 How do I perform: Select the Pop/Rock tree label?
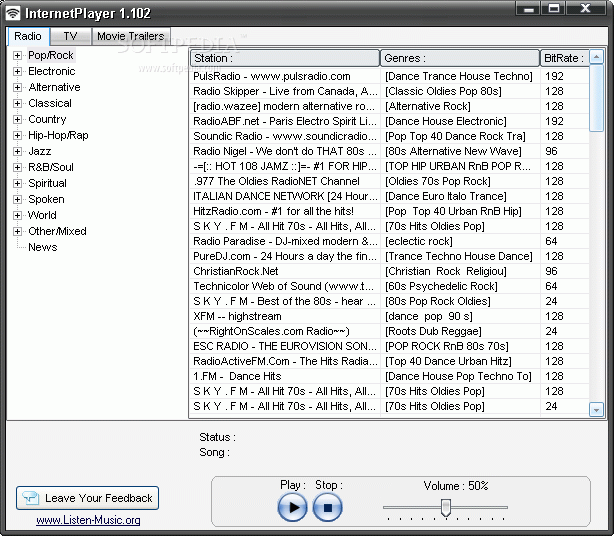coord(51,56)
